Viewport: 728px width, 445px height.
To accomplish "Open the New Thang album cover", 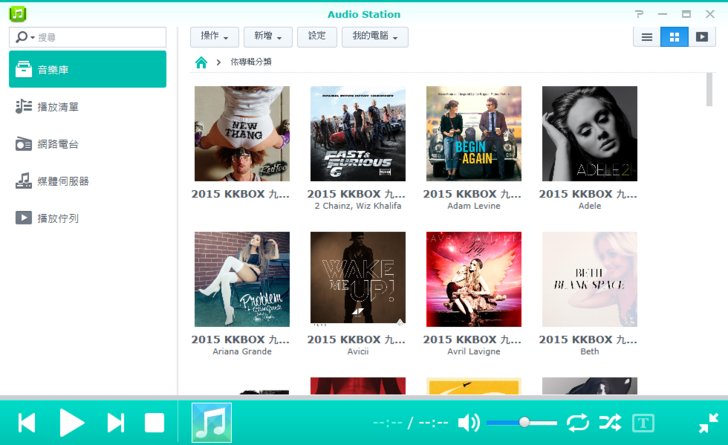I will (x=242, y=133).
